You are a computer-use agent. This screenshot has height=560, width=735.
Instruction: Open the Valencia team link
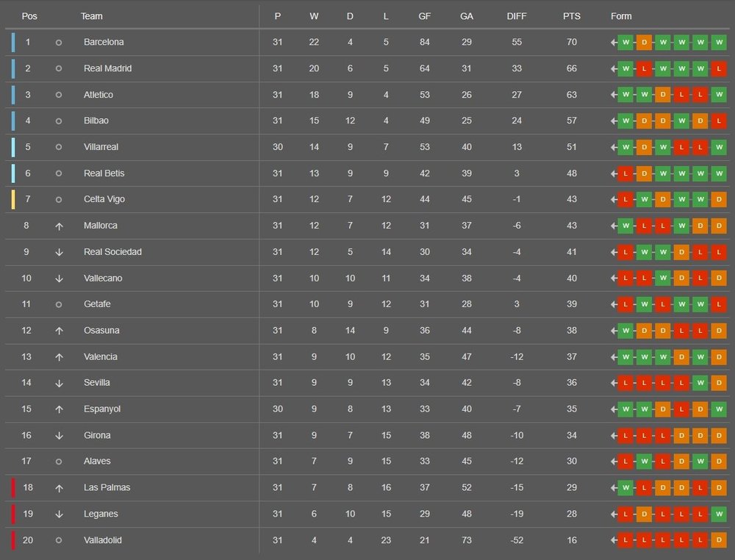click(100, 356)
